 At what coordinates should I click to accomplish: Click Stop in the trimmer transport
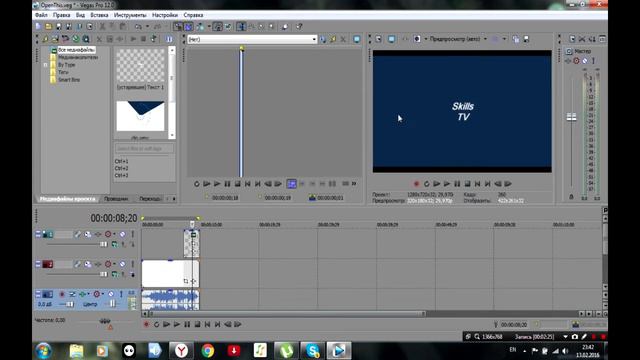238,184
